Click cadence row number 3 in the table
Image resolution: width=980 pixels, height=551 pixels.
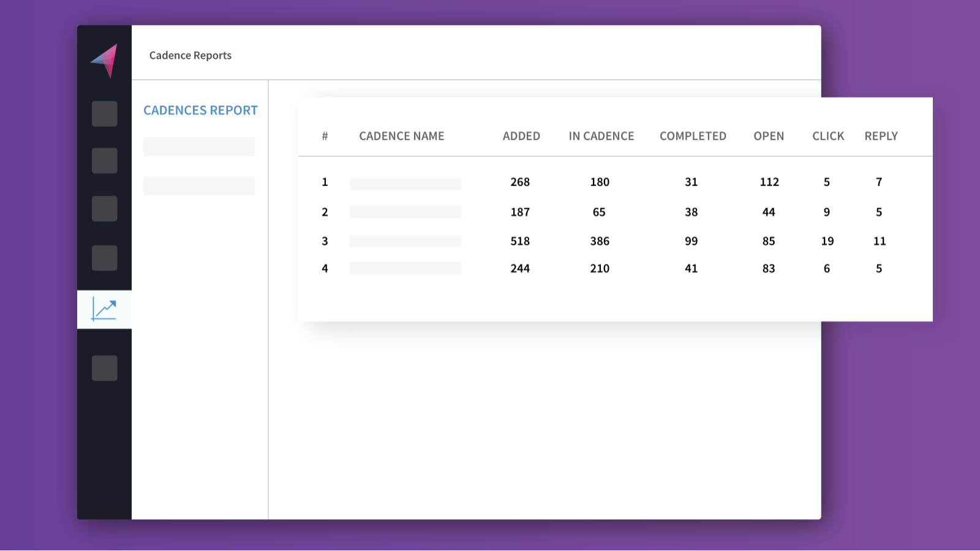(x=325, y=241)
